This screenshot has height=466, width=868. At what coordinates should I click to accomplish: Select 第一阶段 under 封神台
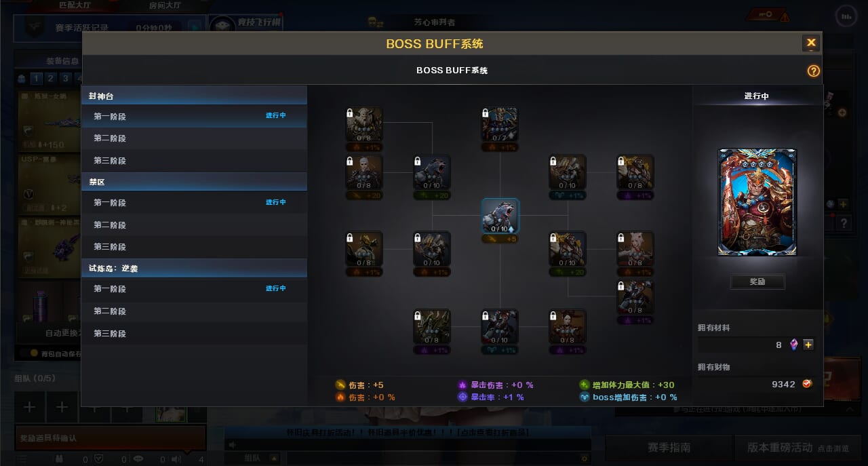click(x=194, y=116)
